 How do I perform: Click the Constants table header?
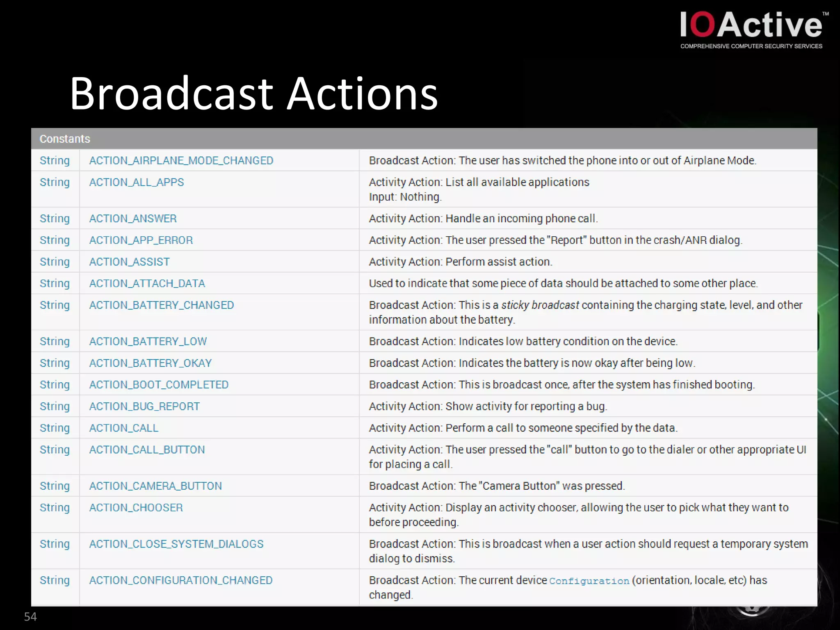coord(424,139)
